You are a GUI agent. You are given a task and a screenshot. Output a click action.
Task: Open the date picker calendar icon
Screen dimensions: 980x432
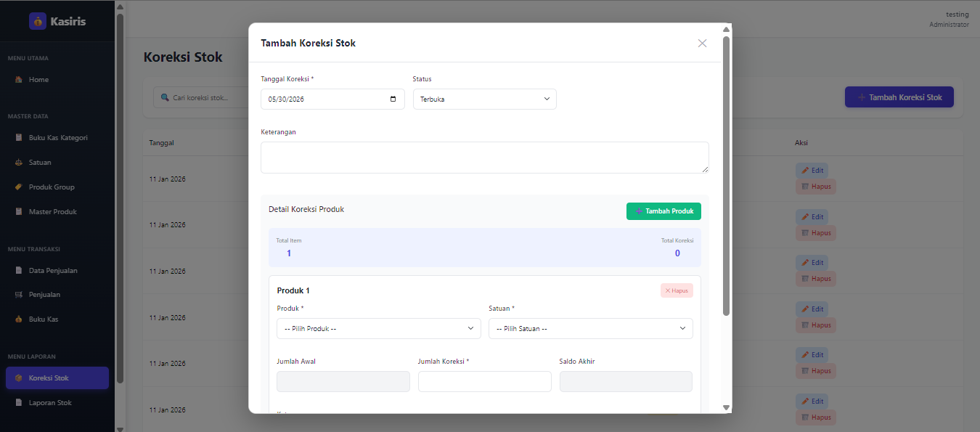[393, 99]
